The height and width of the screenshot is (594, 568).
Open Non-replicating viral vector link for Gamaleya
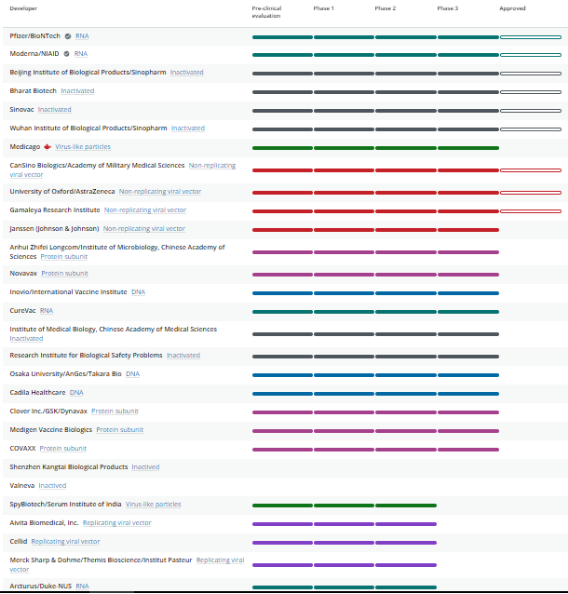145,210
